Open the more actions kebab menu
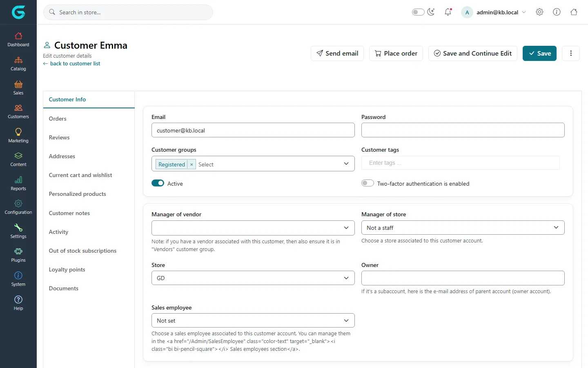Viewport: 588px width, 368px height. (x=571, y=54)
